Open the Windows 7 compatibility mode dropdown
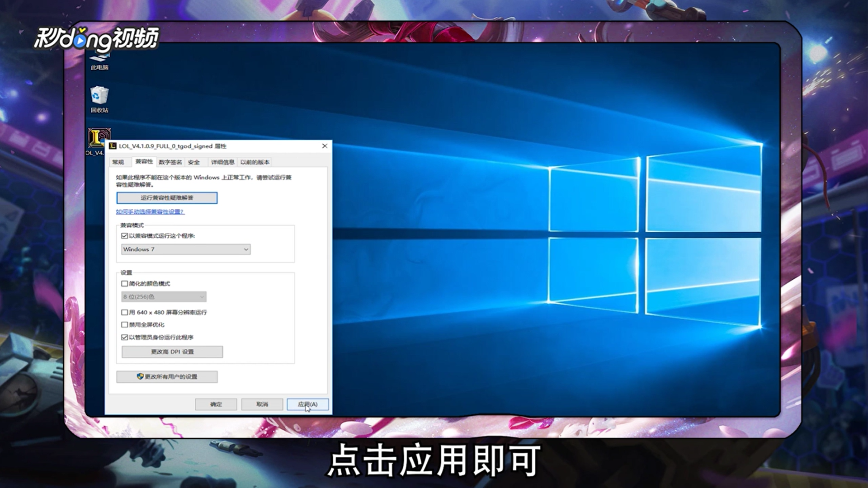This screenshot has height=488, width=868. tap(185, 249)
